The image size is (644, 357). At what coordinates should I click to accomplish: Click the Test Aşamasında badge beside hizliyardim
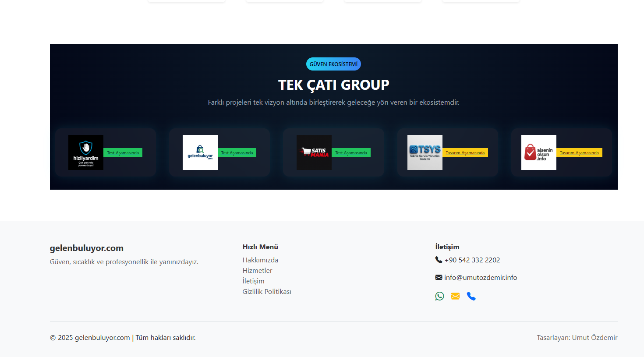[x=123, y=153]
